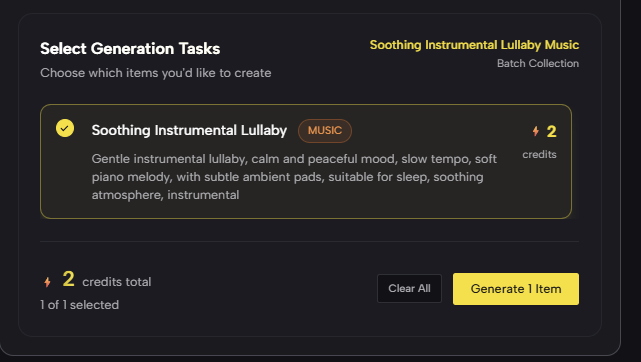Click the Generate 1 Item button
641x362 pixels.
(515, 289)
